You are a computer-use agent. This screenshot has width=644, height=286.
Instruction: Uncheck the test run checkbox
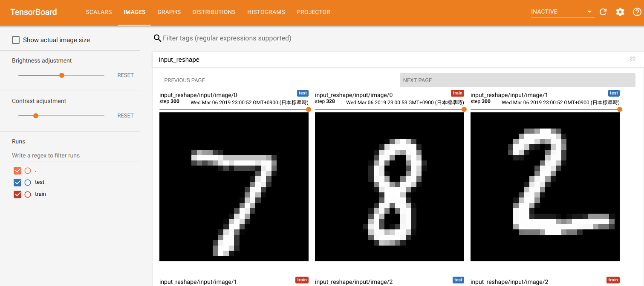pos(17,183)
